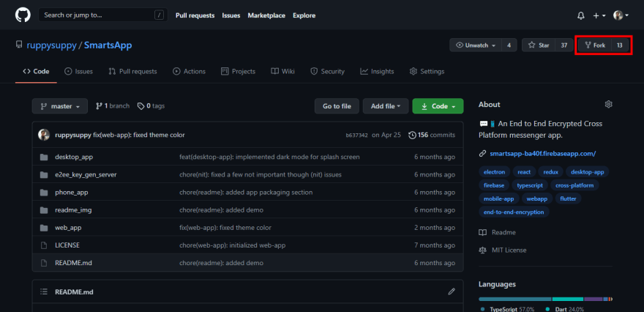Edit README.md with the pencil icon
Screen dimensions: 644x312
tap(452, 291)
